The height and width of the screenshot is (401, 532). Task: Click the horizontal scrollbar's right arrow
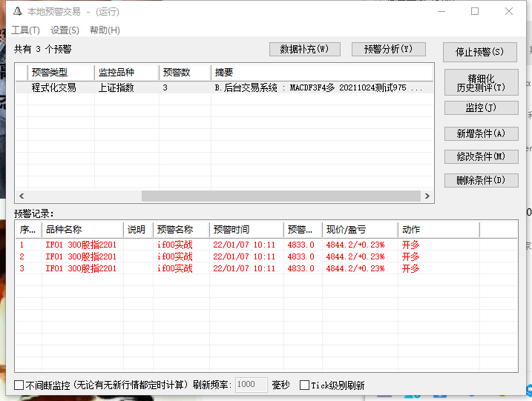[427, 196]
